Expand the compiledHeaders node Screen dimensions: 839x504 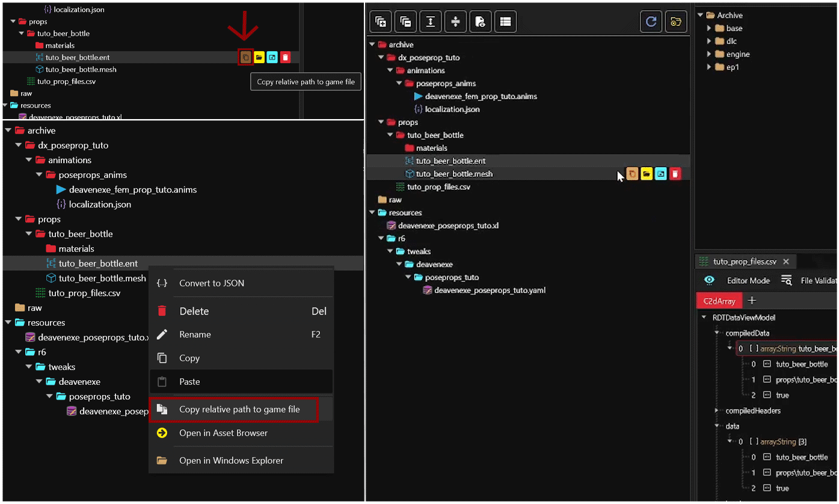(x=717, y=411)
